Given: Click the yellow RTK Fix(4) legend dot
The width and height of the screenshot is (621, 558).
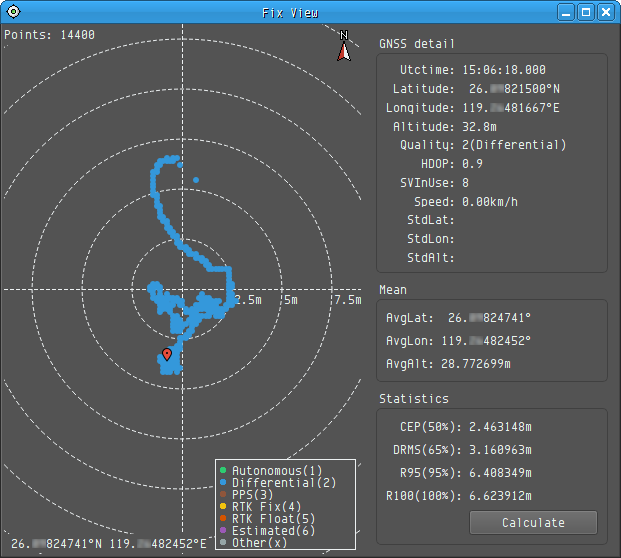Looking at the screenshot, I should 223,506.
